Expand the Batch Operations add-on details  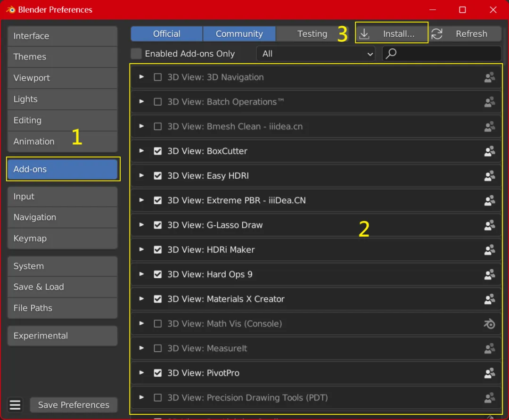pos(141,102)
